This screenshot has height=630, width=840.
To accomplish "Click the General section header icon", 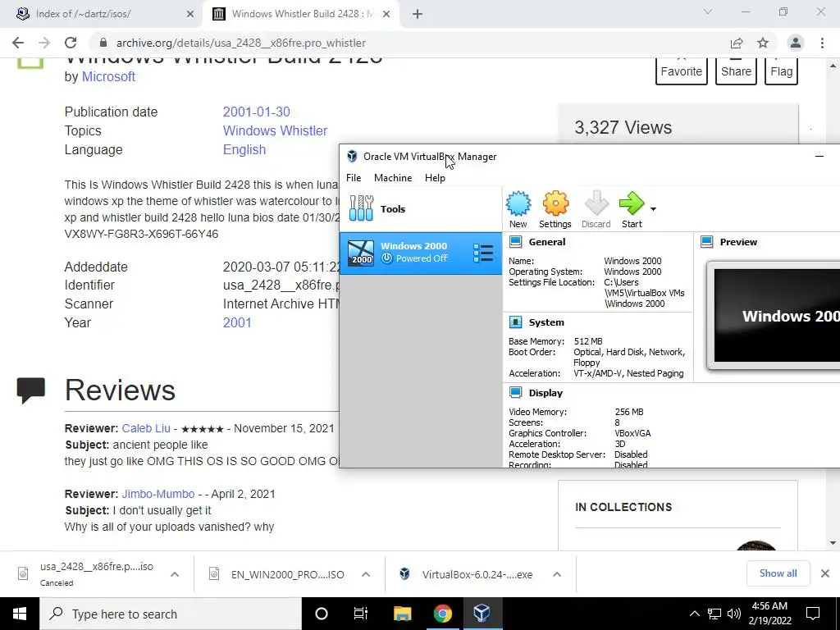I will click(515, 242).
